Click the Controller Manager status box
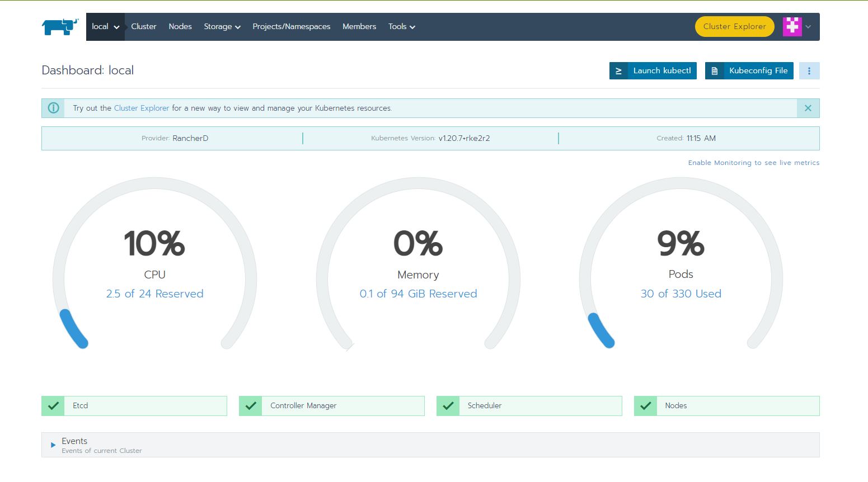This screenshot has width=868, height=482. (332, 406)
